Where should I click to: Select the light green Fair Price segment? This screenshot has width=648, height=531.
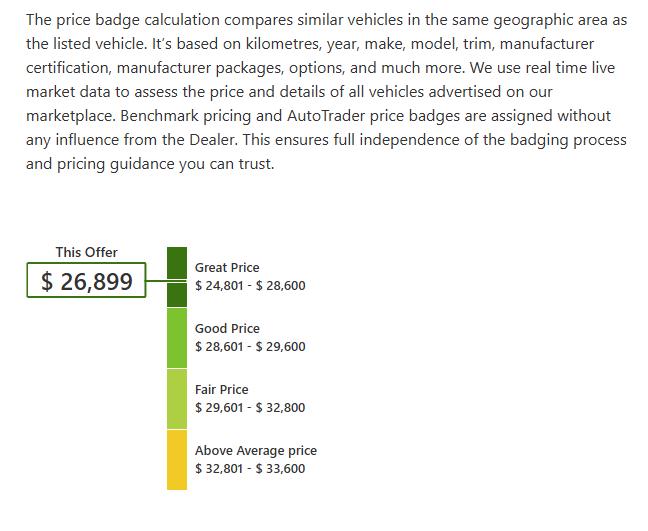coord(177,399)
